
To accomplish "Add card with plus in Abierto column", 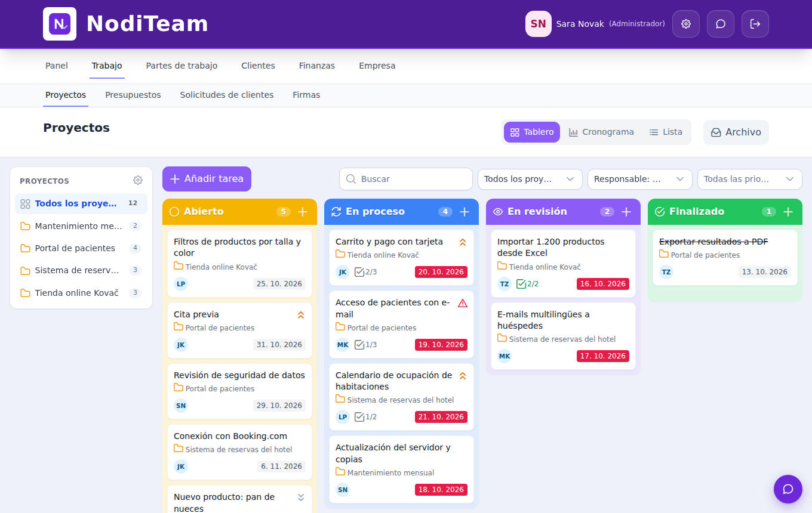I will point(303,212).
